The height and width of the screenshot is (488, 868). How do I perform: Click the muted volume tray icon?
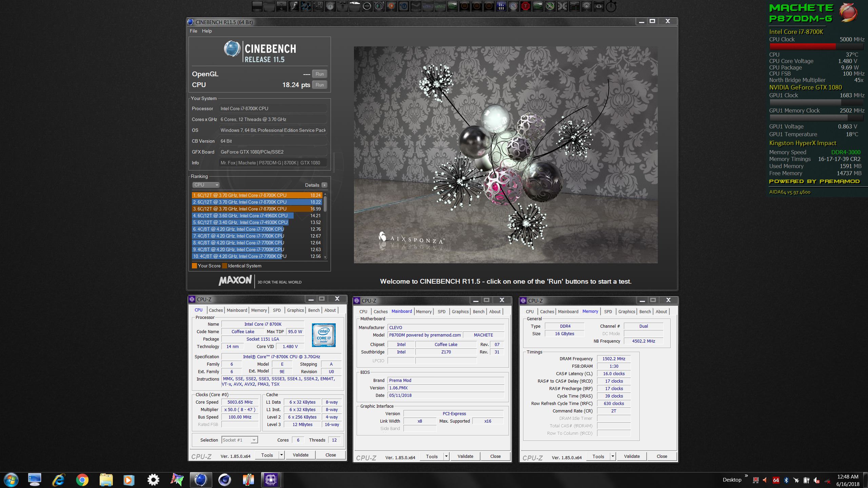817,480
